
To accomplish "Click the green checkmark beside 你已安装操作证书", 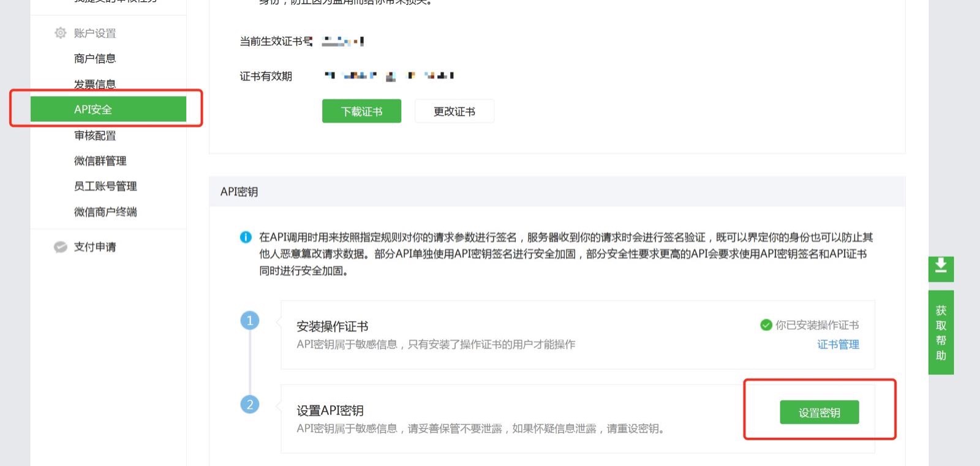I will (766, 325).
